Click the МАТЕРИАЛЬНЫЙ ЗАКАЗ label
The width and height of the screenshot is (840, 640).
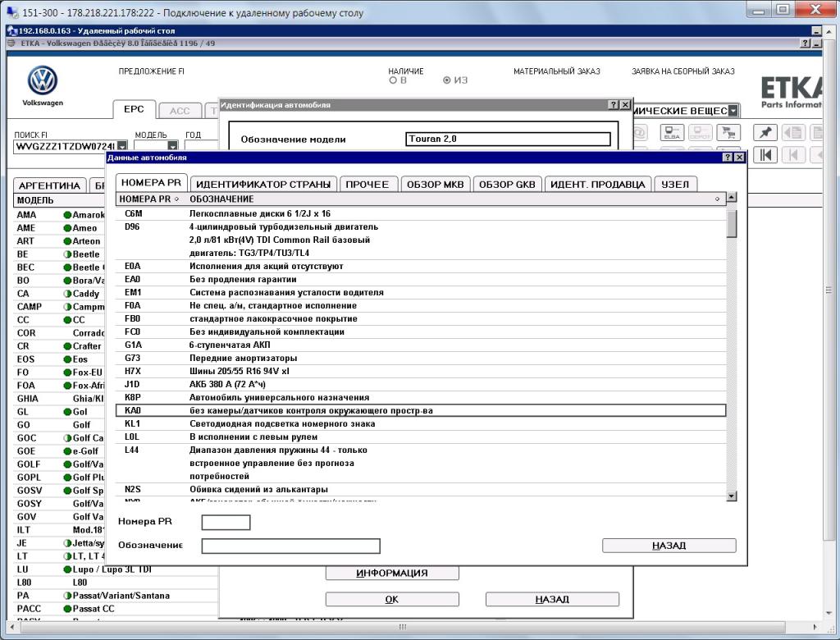557,71
